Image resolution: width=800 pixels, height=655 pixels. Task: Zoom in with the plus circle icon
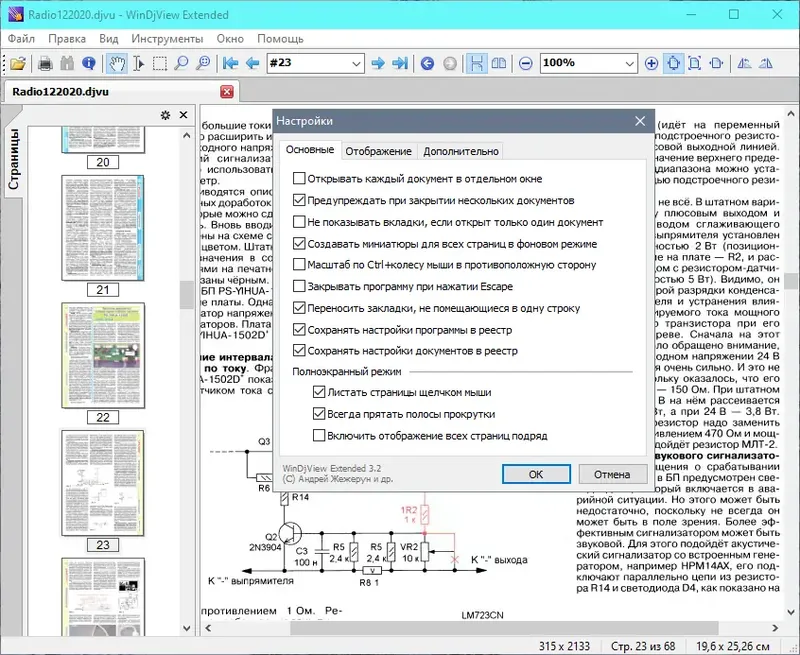click(651, 63)
